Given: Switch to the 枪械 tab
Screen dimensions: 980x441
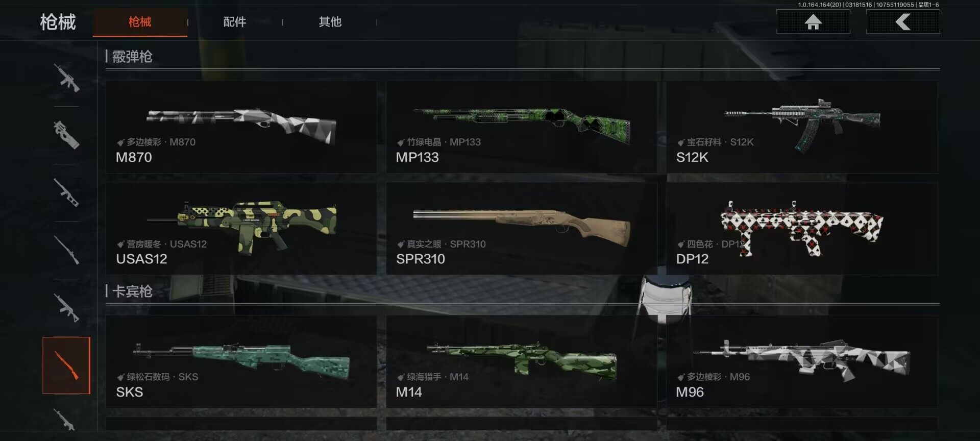Looking at the screenshot, I should tap(140, 22).
